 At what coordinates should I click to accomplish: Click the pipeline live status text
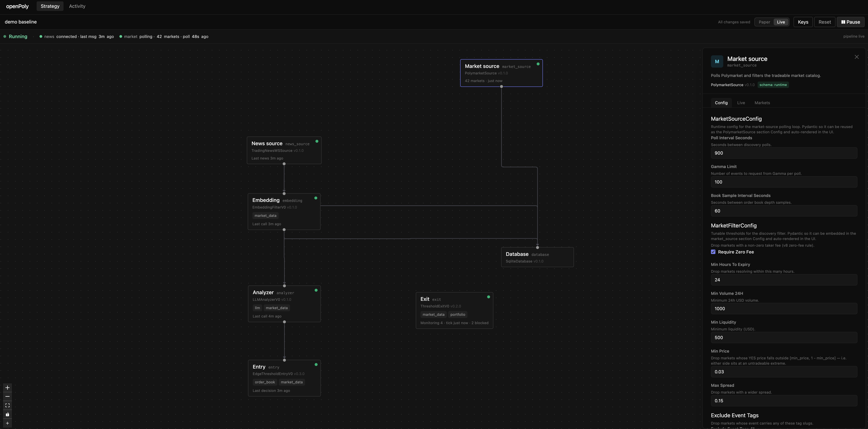point(854,36)
